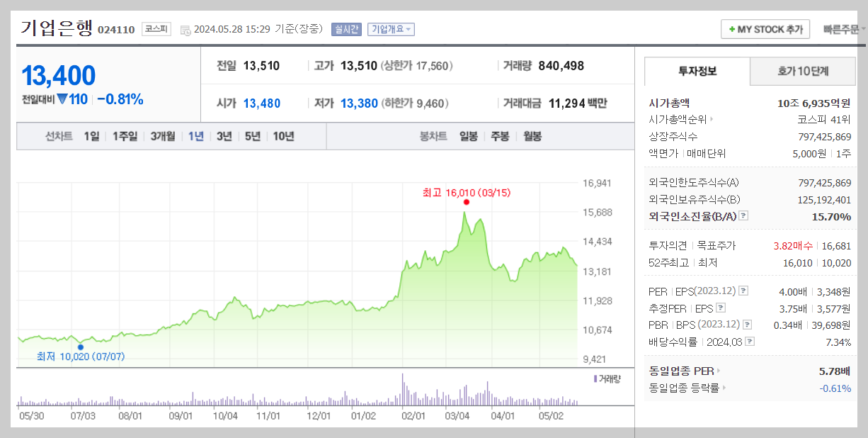This screenshot has width=868, height=438.
Task: Click the current price 13,400
Action: pos(58,76)
